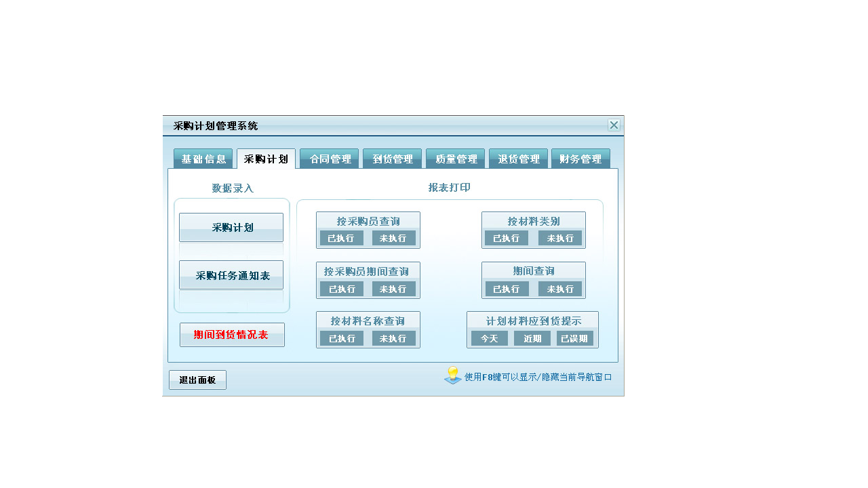
Task: Click 近期 in 计划材料应到货提示
Action: point(532,338)
